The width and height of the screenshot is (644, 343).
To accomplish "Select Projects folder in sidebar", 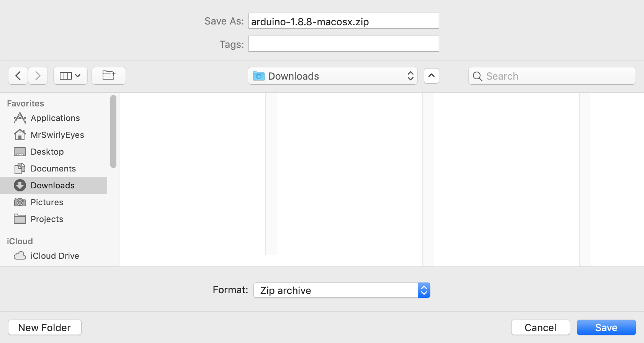I will pos(47,219).
